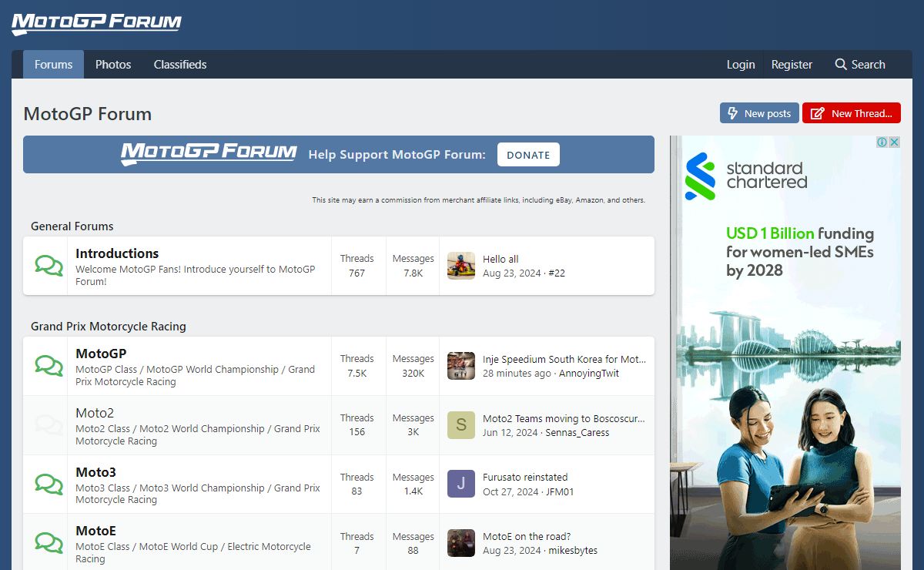924x570 pixels.
Task: Click the New posts button
Action: coord(759,113)
